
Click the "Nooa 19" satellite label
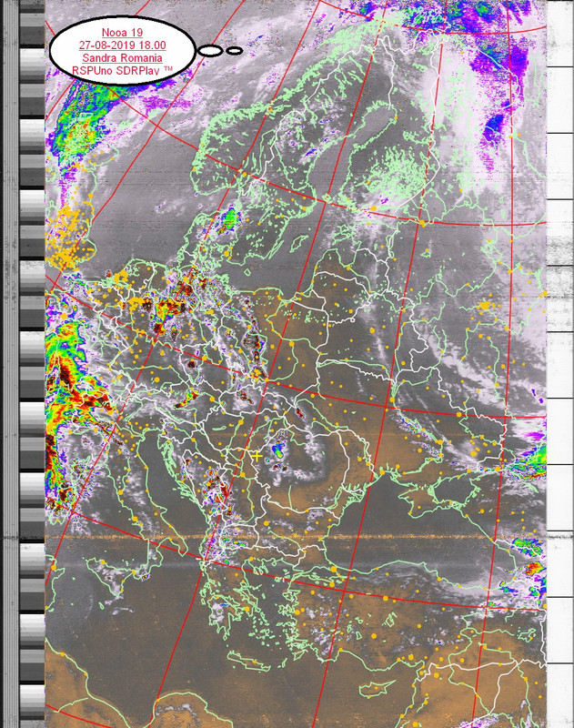[122, 33]
